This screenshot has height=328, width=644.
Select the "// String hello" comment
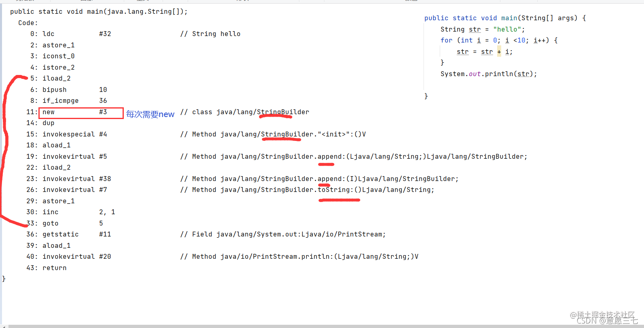[210, 34]
